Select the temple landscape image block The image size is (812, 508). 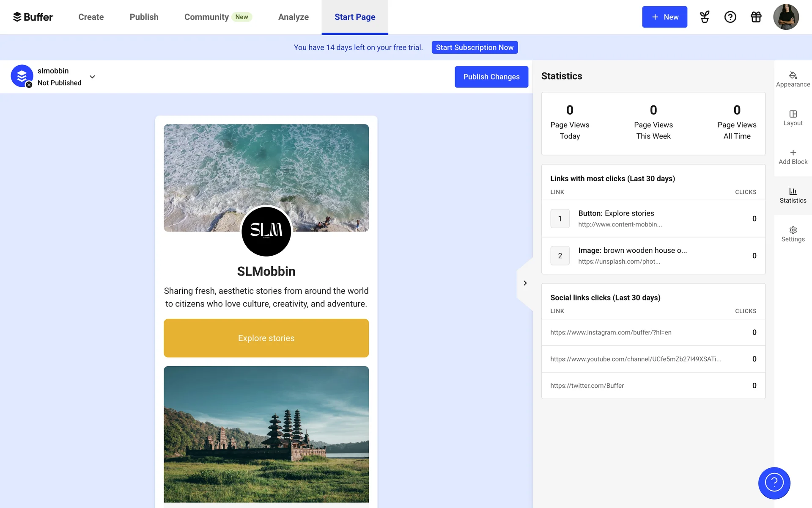[x=266, y=434]
